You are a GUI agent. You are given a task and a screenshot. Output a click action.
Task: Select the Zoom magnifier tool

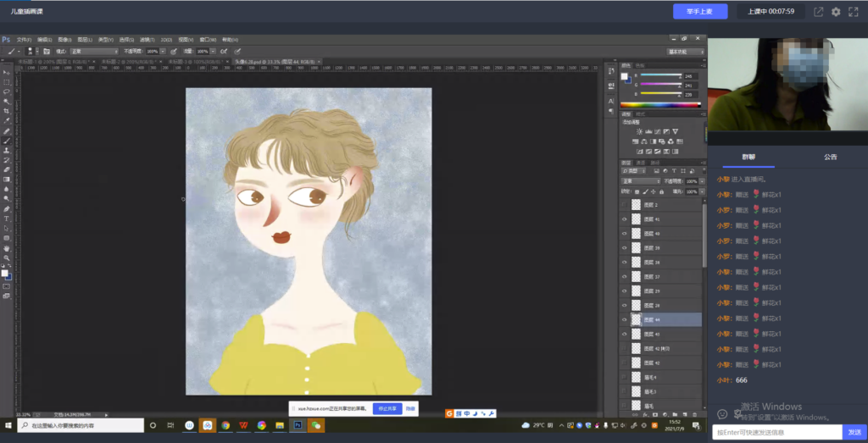click(x=7, y=257)
